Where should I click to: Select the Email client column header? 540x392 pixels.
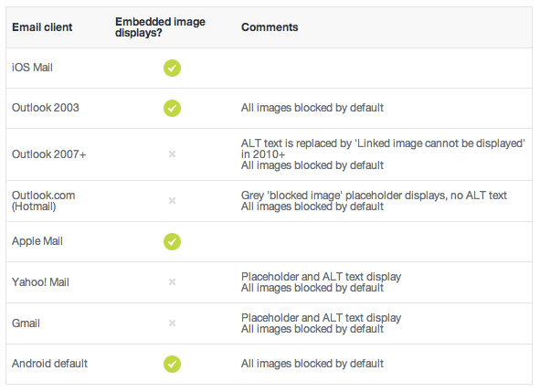[42, 27]
